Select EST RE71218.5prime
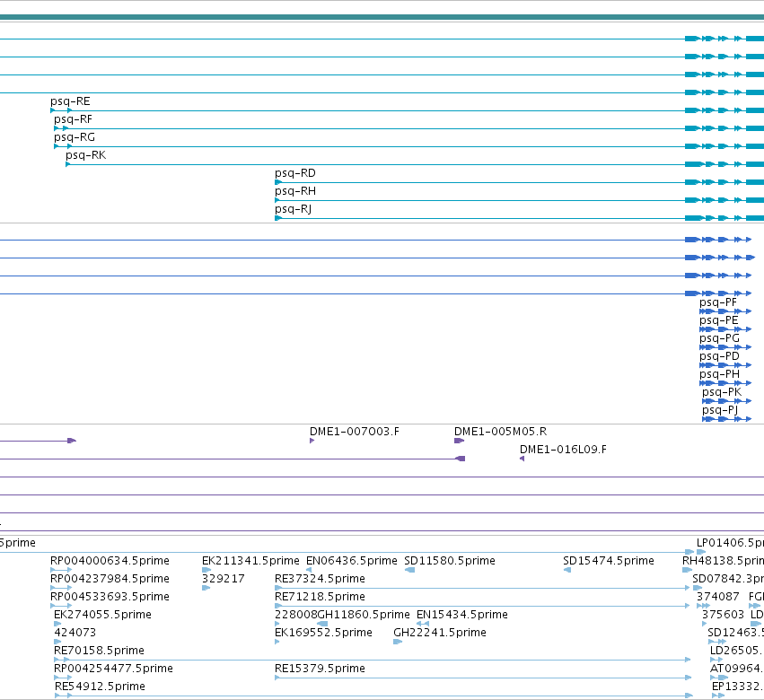The height and width of the screenshot is (700, 764). point(321,597)
